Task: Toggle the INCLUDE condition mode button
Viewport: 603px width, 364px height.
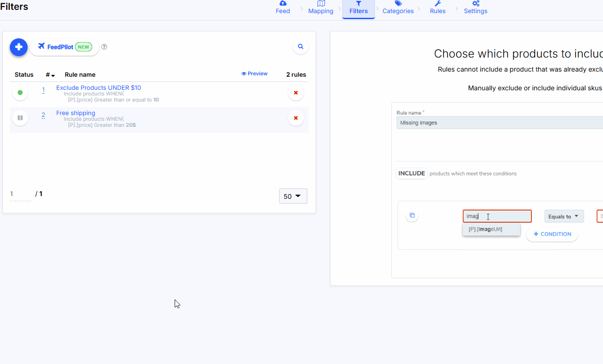Action: 412,174
